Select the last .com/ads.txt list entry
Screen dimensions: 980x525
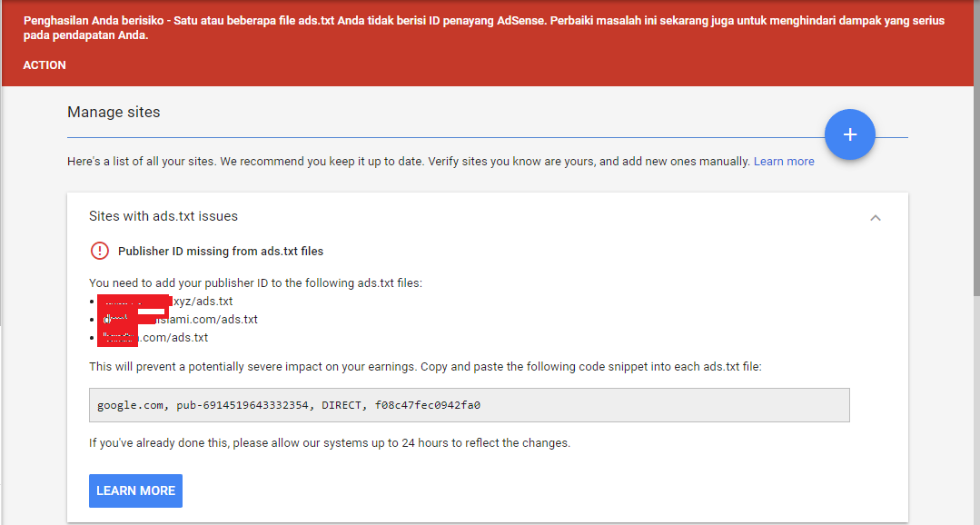(173, 337)
